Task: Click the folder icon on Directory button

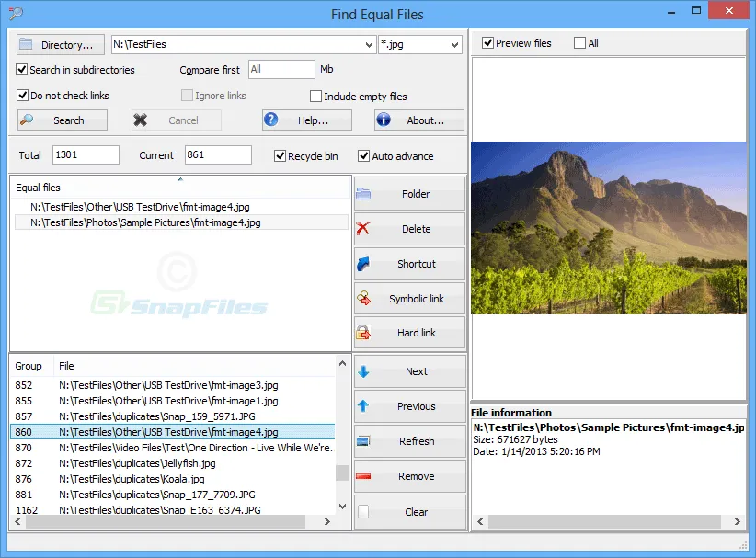Action: point(26,44)
